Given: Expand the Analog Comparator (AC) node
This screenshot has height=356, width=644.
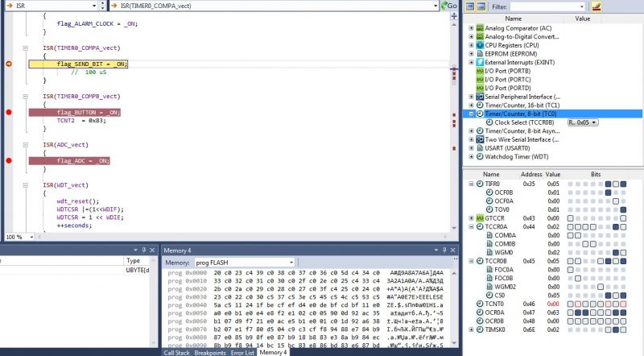Looking at the screenshot, I should pos(471,28).
